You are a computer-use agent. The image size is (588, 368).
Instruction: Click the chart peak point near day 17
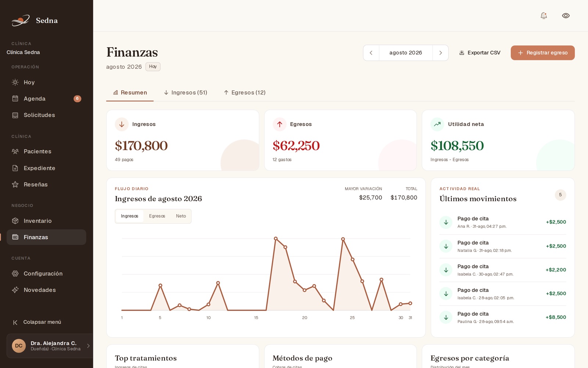276,238
